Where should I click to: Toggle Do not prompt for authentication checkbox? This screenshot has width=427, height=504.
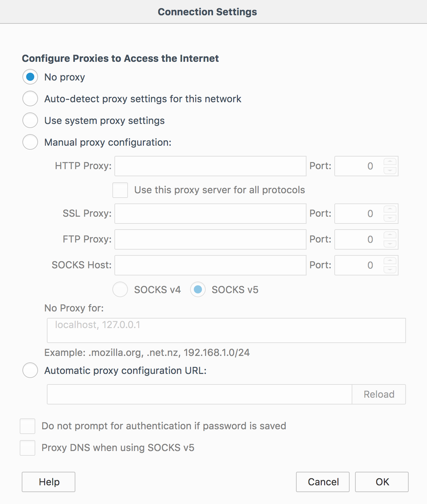(x=27, y=426)
